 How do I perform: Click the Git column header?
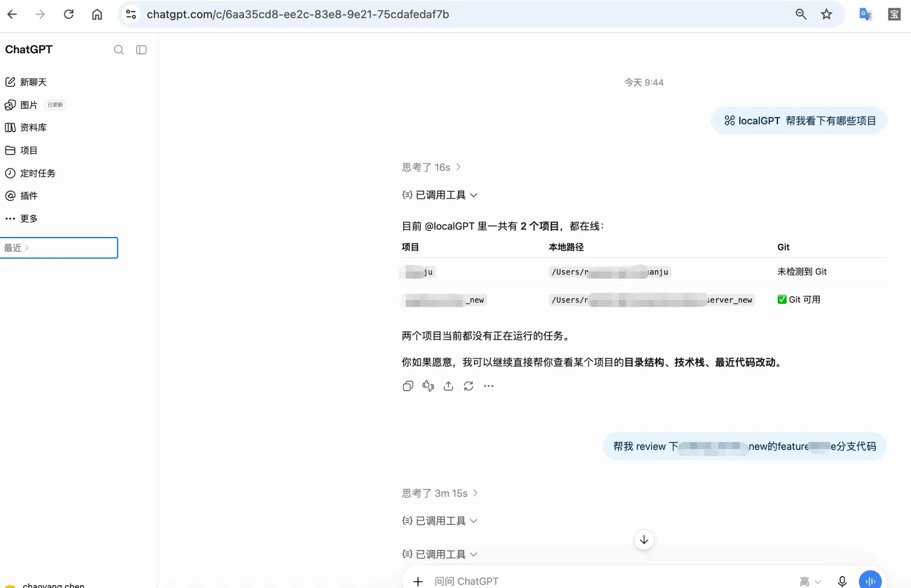[x=783, y=247]
